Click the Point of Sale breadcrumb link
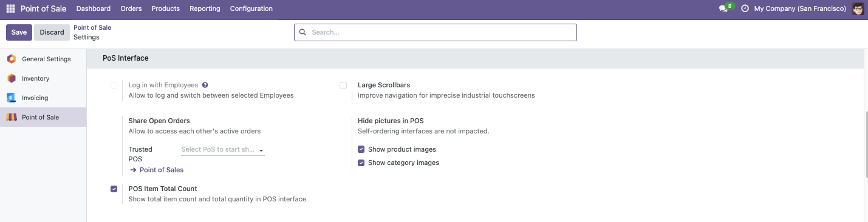The width and height of the screenshot is (868, 222). coord(92,27)
